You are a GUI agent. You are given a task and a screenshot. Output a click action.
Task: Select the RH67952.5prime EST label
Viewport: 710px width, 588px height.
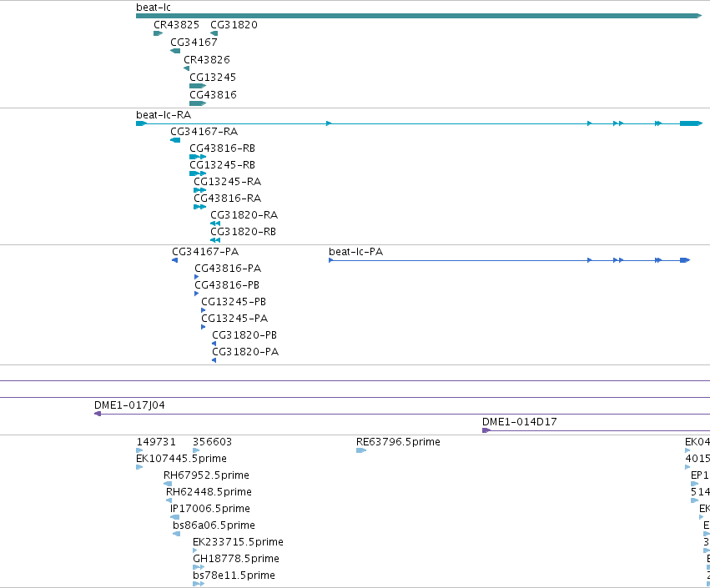206,475
